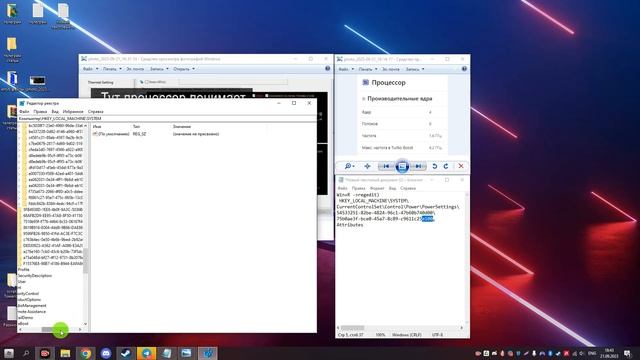Open Telegram from taskbar
The height and width of the screenshot is (360, 640).
point(147,353)
